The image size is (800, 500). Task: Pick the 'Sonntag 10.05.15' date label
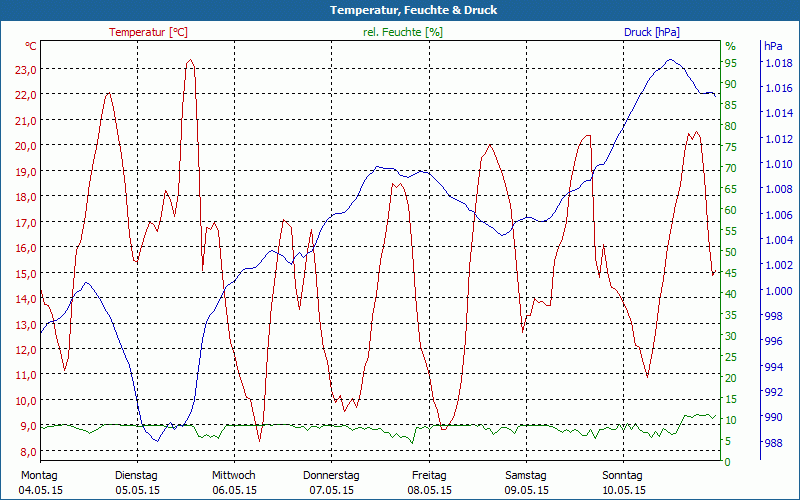[x=623, y=482]
